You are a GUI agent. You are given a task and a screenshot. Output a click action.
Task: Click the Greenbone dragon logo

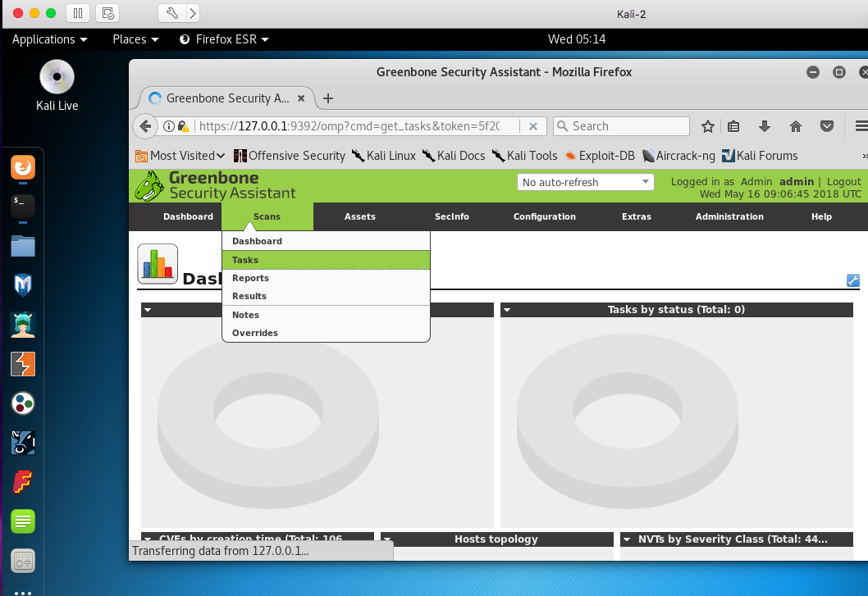149,186
